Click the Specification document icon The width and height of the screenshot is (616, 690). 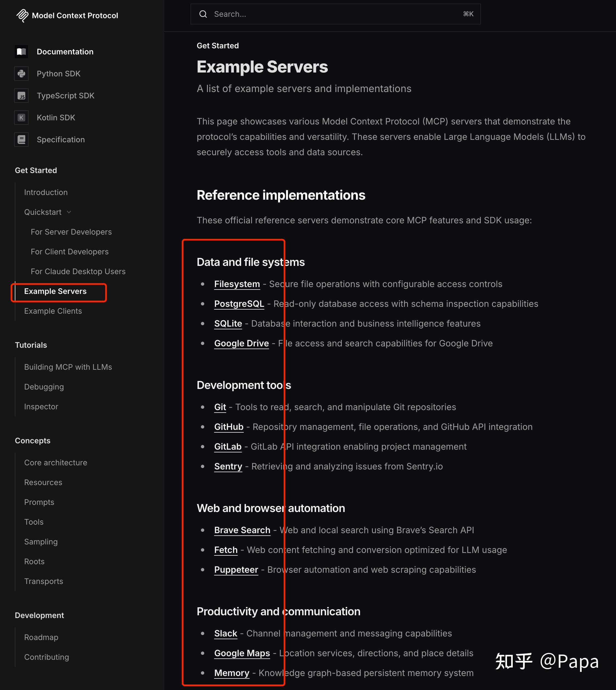point(21,140)
